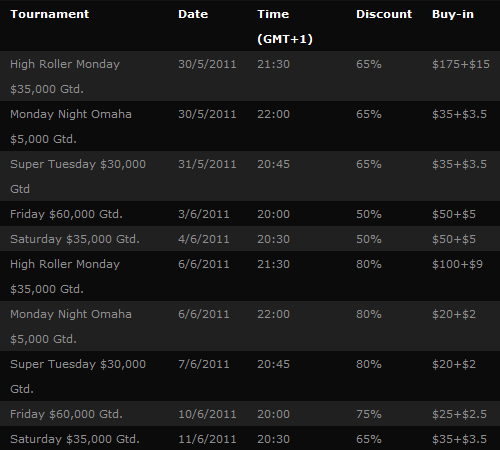Image resolution: width=500 pixels, height=450 pixels.
Task: Click the Date column header
Action: pyautogui.click(x=193, y=14)
